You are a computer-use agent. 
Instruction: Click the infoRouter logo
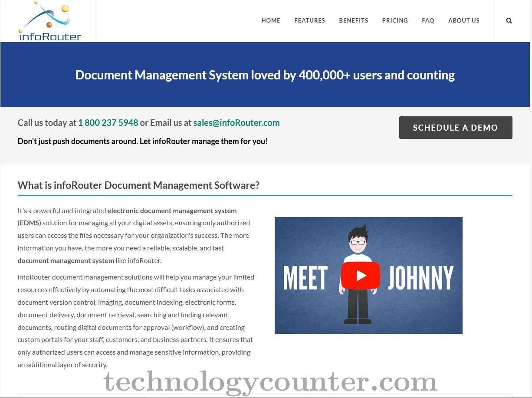[50, 21]
